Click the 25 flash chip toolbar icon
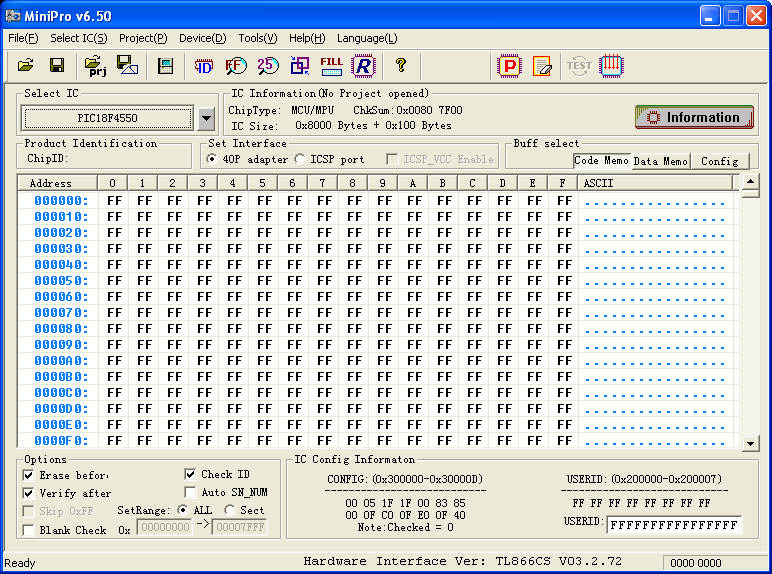772x574 pixels. (x=267, y=66)
